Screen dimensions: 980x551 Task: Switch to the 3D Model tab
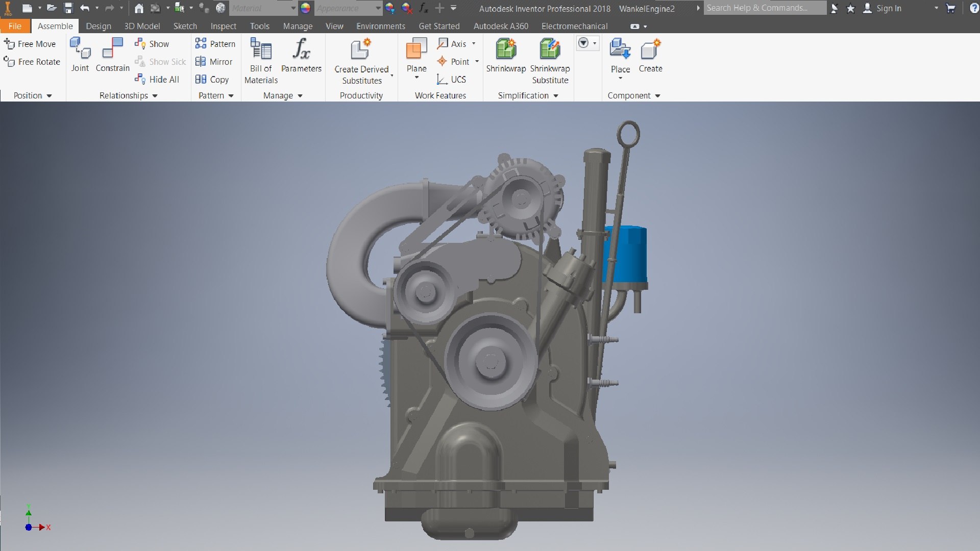tap(142, 26)
